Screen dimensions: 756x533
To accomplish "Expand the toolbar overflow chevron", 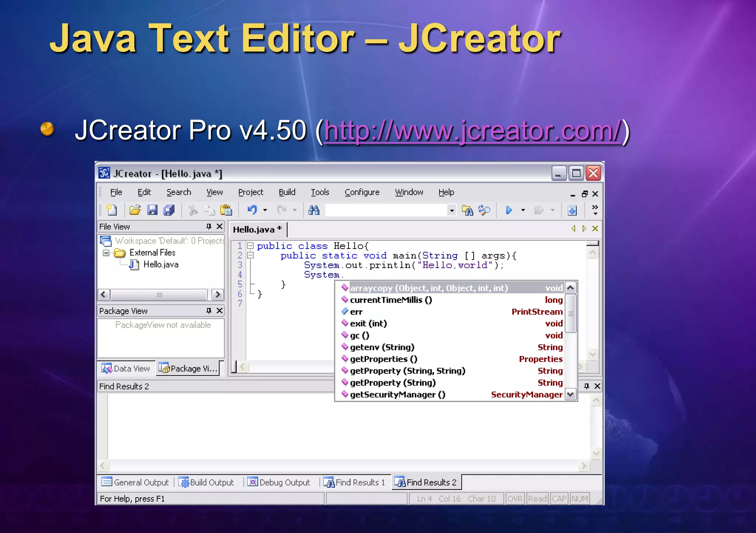I will (x=595, y=210).
